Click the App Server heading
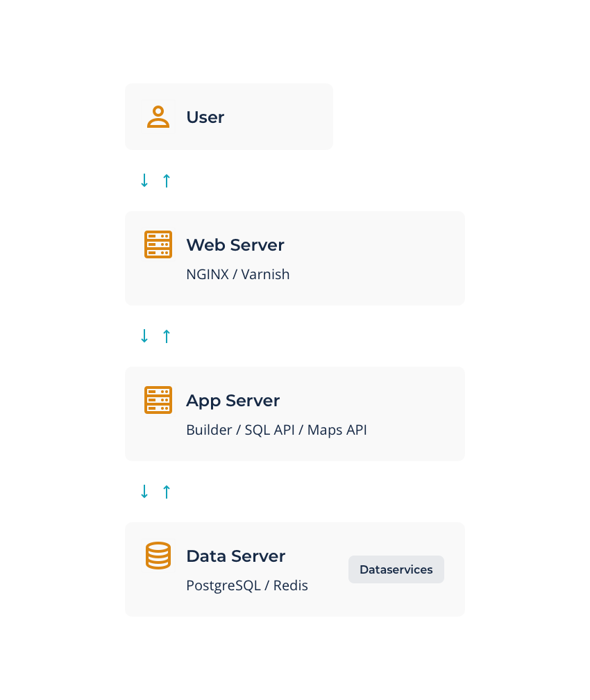Image resolution: width=590 pixels, height=700 pixels. pyautogui.click(x=233, y=401)
